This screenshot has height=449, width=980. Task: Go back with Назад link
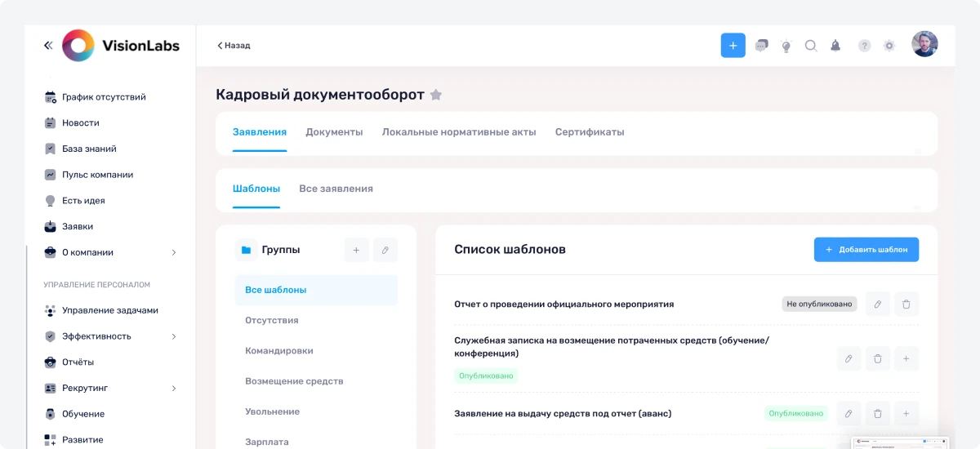tap(234, 46)
